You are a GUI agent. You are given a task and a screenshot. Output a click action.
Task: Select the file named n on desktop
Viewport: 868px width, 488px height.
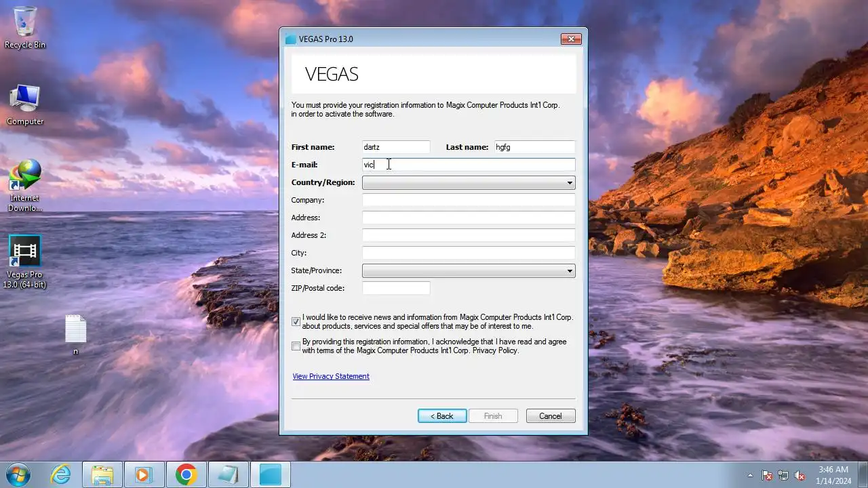click(x=75, y=335)
